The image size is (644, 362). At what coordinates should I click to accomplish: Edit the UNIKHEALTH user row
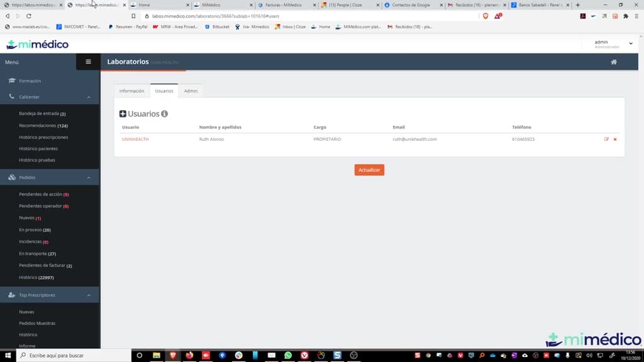click(x=606, y=139)
